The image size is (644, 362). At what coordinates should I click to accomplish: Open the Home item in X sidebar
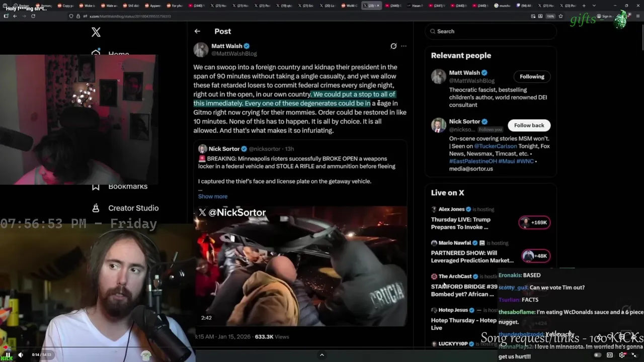(119, 54)
